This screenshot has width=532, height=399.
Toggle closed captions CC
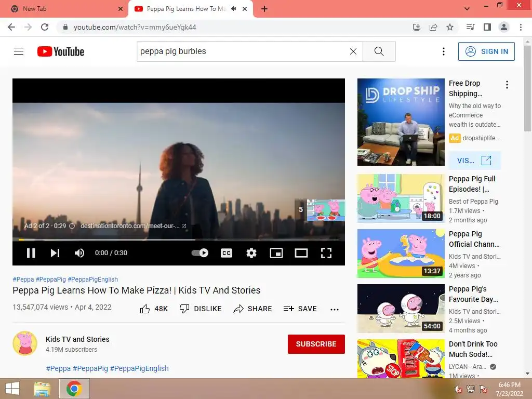click(x=227, y=253)
